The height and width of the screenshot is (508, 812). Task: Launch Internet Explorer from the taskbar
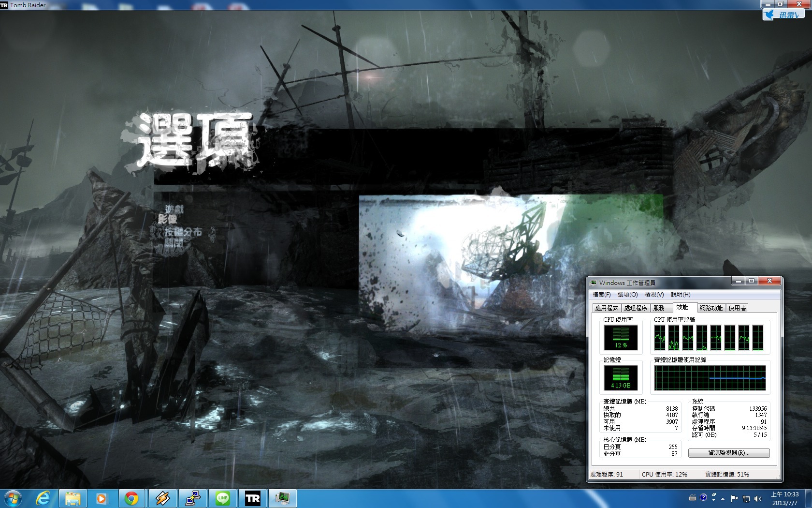pos(43,498)
